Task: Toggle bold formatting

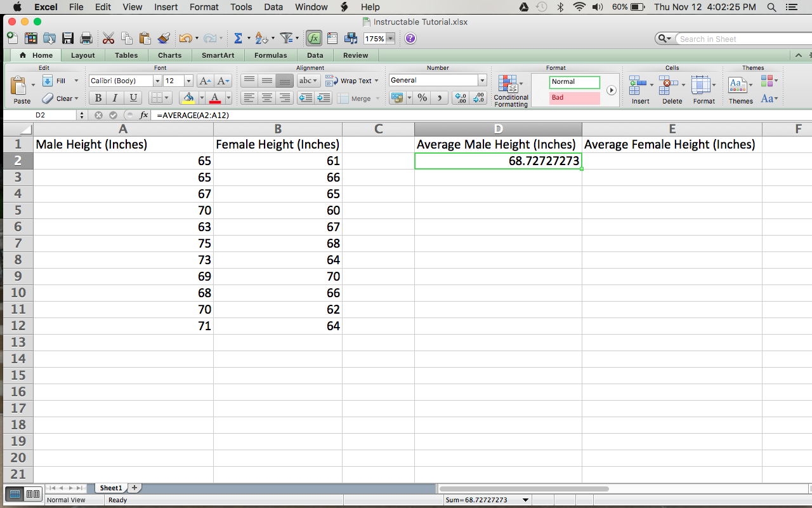Action: click(x=97, y=98)
